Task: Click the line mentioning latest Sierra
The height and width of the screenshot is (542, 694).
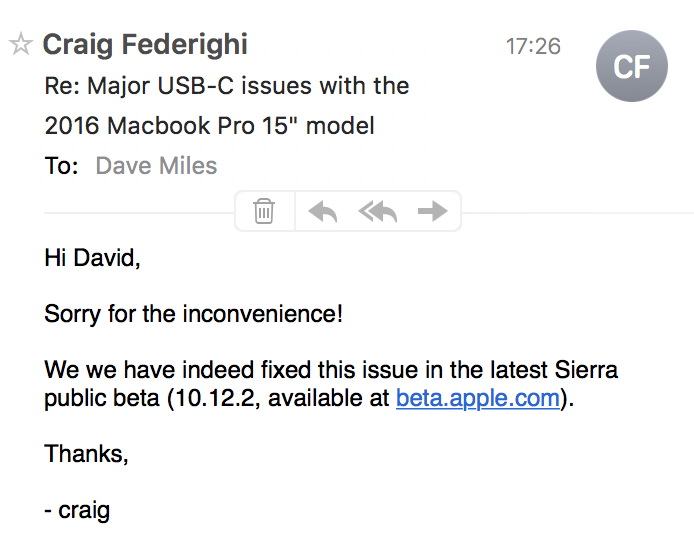Action: click(331, 369)
